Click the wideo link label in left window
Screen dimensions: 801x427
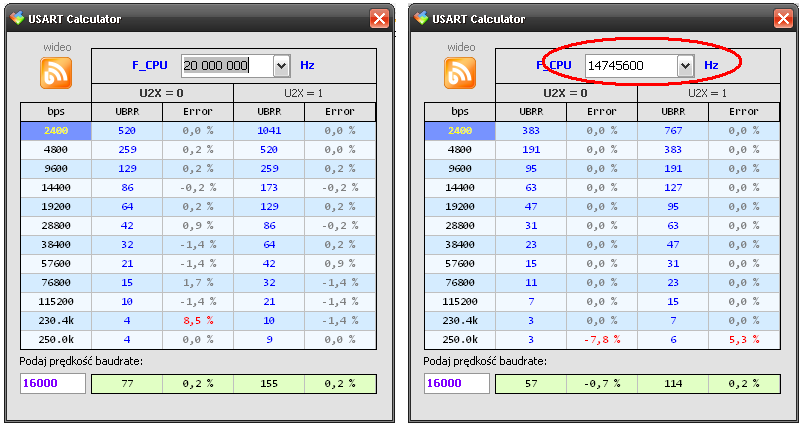(x=57, y=47)
